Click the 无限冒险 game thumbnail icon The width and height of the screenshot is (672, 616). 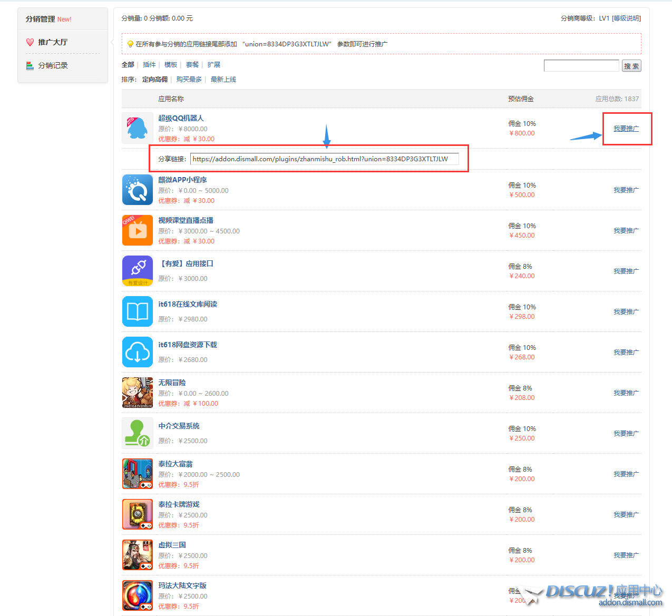coord(137,393)
